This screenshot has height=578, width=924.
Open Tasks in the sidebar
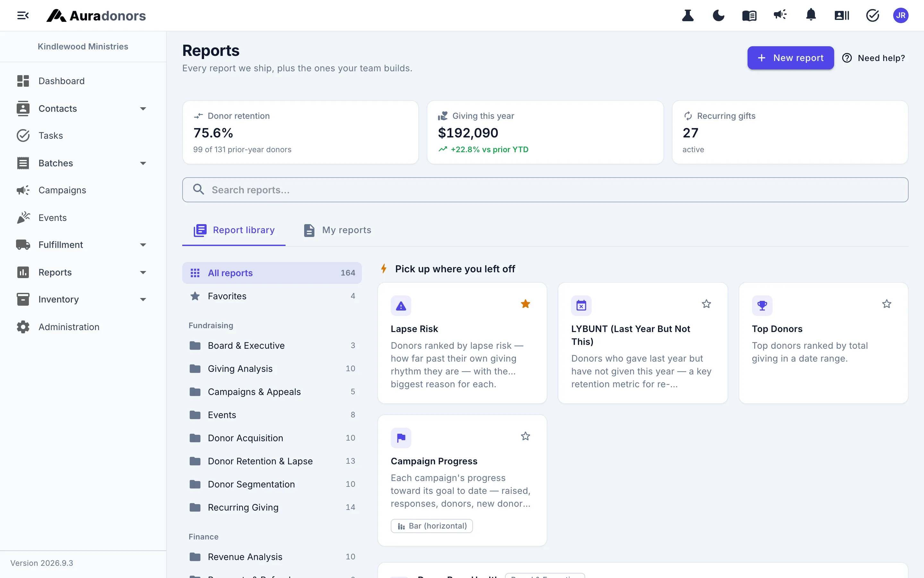[83, 136]
